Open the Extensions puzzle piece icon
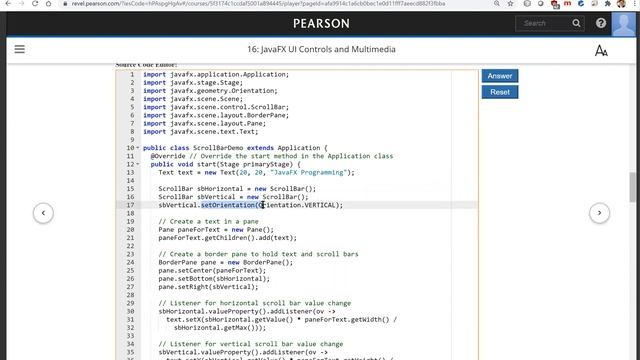The width and height of the screenshot is (640, 360). (608, 4)
